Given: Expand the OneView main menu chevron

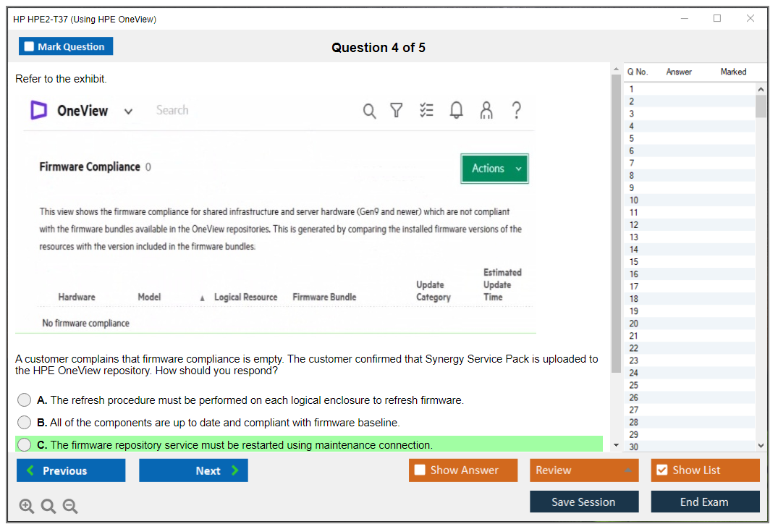Looking at the screenshot, I should (x=128, y=111).
